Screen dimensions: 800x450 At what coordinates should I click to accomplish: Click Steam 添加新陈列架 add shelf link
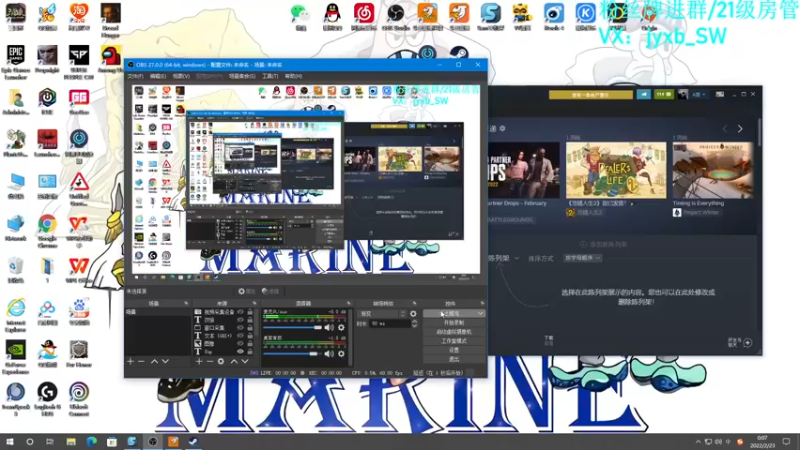(x=604, y=244)
